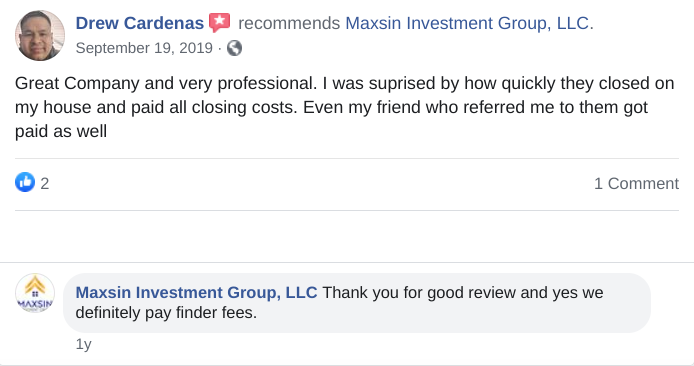
Task: Click the word recommends in the header
Action: point(289,23)
